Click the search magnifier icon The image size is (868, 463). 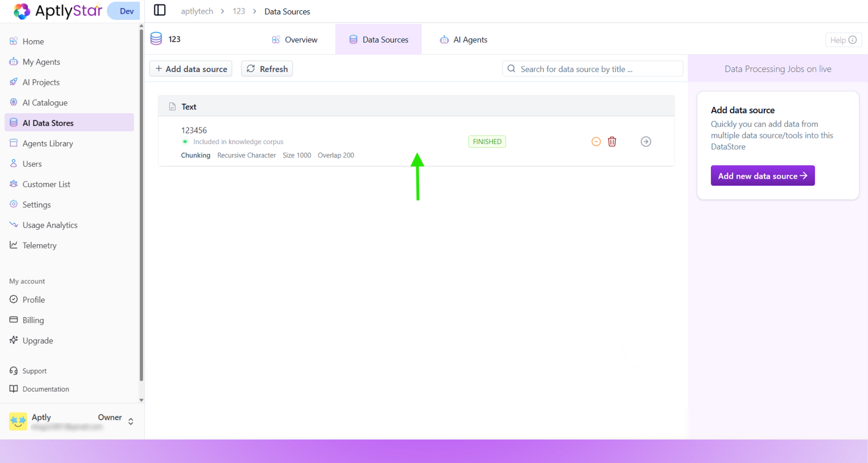click(511, 69)
